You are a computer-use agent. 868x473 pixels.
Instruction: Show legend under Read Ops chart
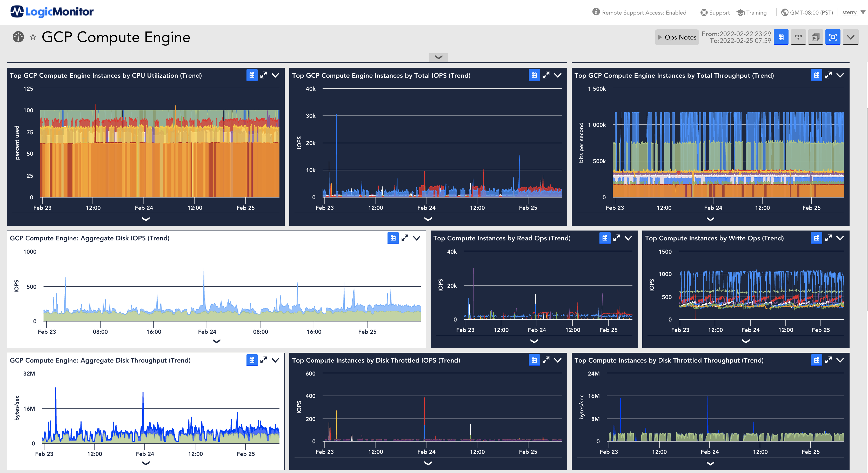[x=534, y=341]
